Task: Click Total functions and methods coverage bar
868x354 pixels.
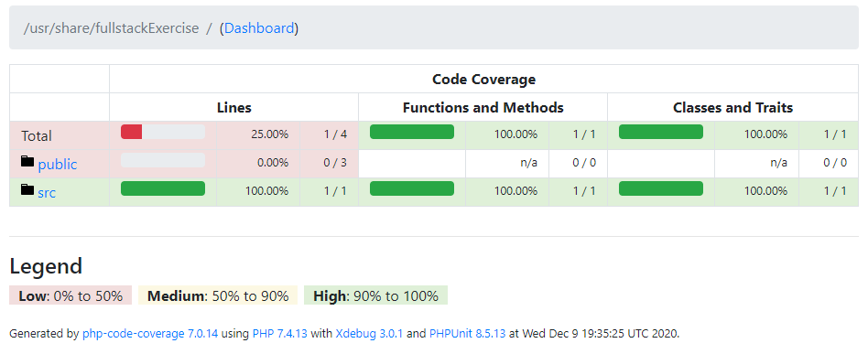Action: [412, 132]
